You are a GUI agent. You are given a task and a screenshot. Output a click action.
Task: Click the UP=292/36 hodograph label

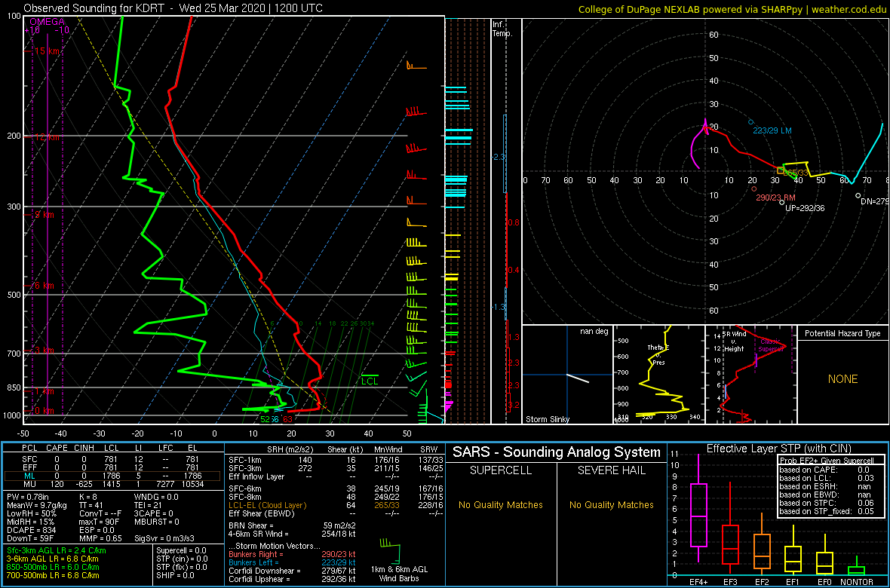point(804,208)
